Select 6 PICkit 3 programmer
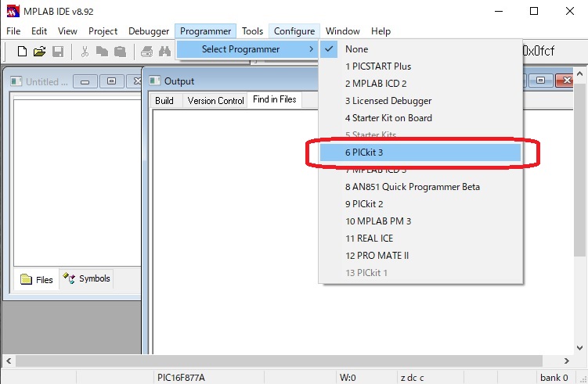The width and height of the screenshot is (588, 384). click(420, 153)
